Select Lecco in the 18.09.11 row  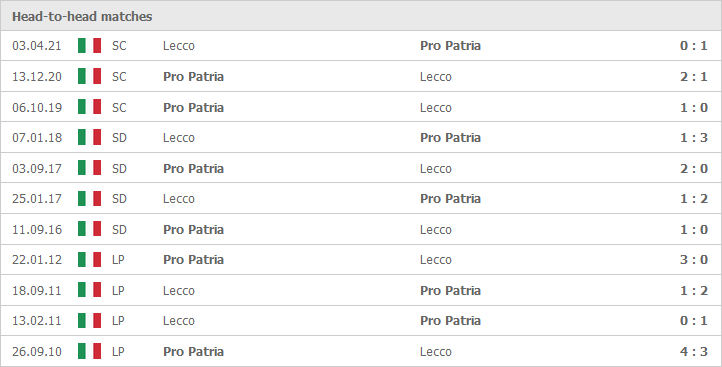[179, 291]
